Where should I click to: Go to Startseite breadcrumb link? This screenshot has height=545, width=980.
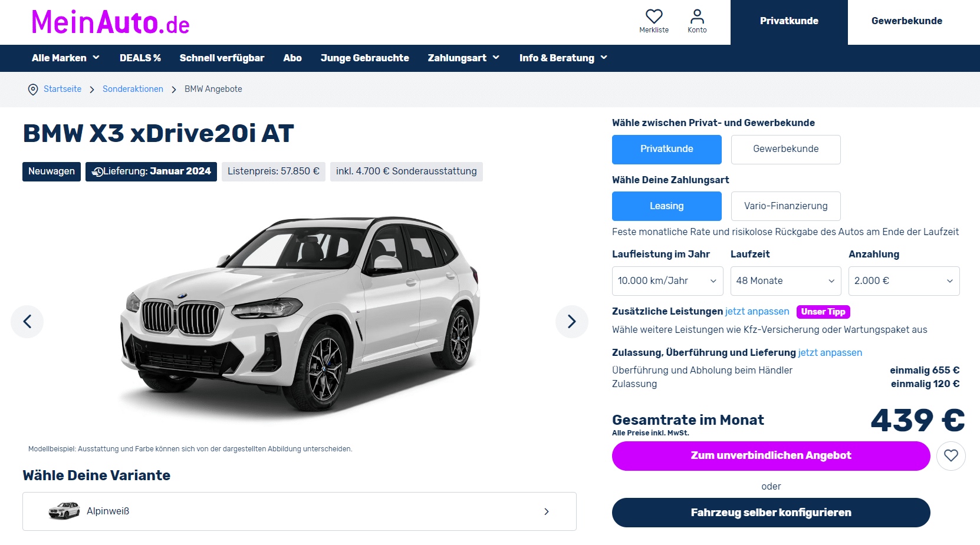click(x=63, y=89)
